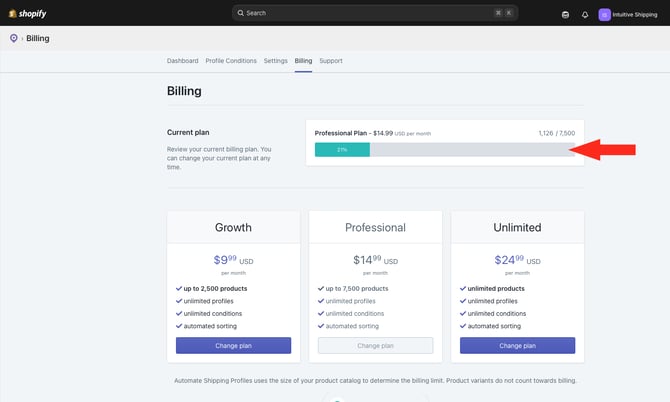
Task: Switch to the Dashboard tab
Action: click(x=182, y=61)
